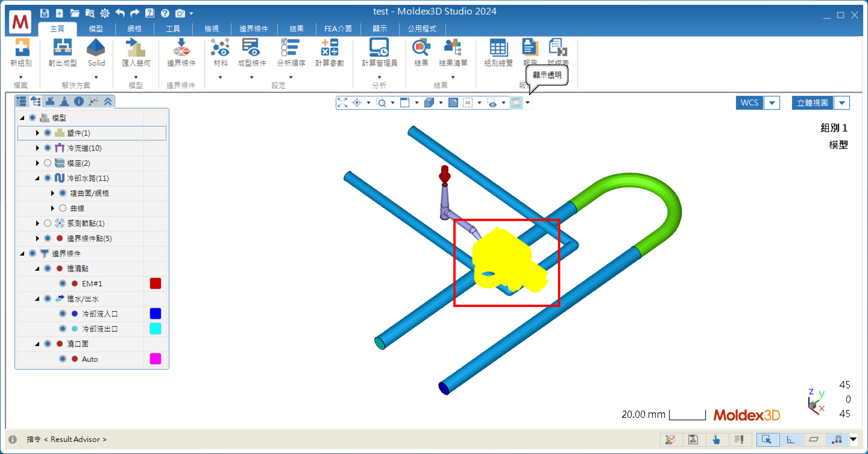
Task: Click the selection mode icon in status bar
Action: [767, 440]
